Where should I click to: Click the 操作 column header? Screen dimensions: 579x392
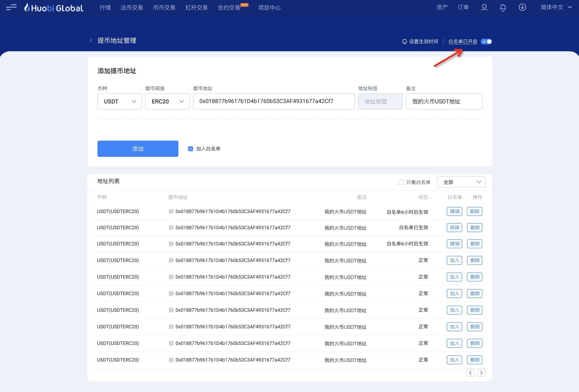(477, 197)
